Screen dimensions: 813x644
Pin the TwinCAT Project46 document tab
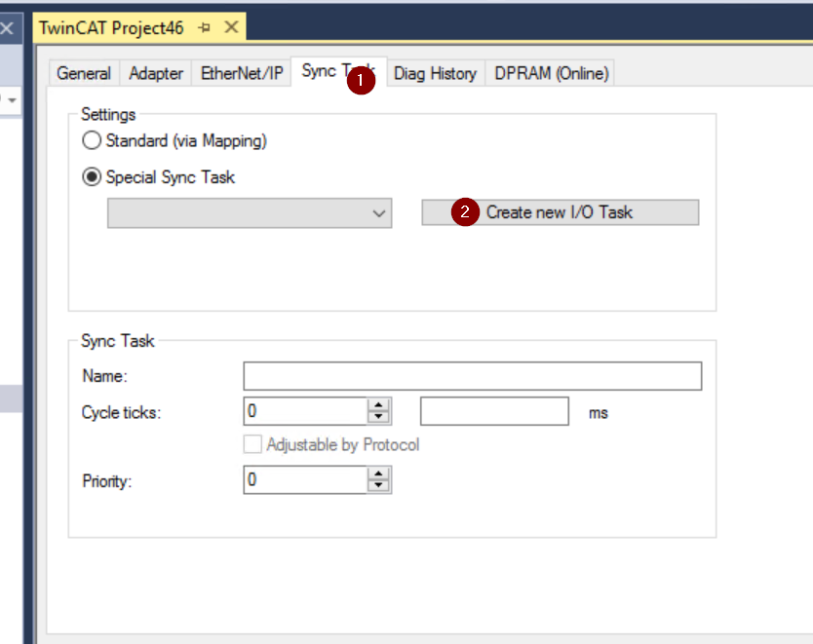click(205, 27)
